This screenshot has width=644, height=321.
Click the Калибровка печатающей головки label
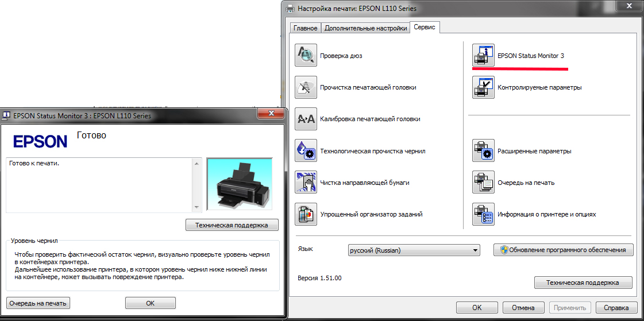tap(370, 119)
